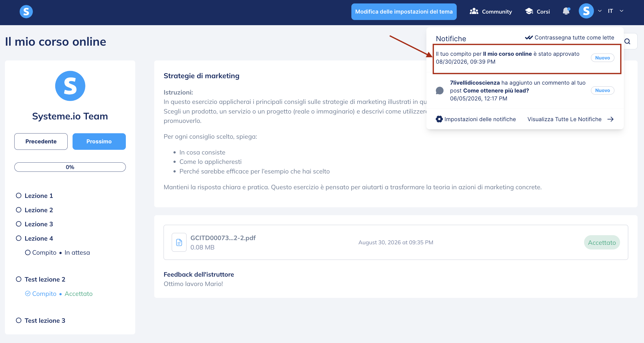Click the PDF file document icon
644x343 pixels.
(179, 242)
